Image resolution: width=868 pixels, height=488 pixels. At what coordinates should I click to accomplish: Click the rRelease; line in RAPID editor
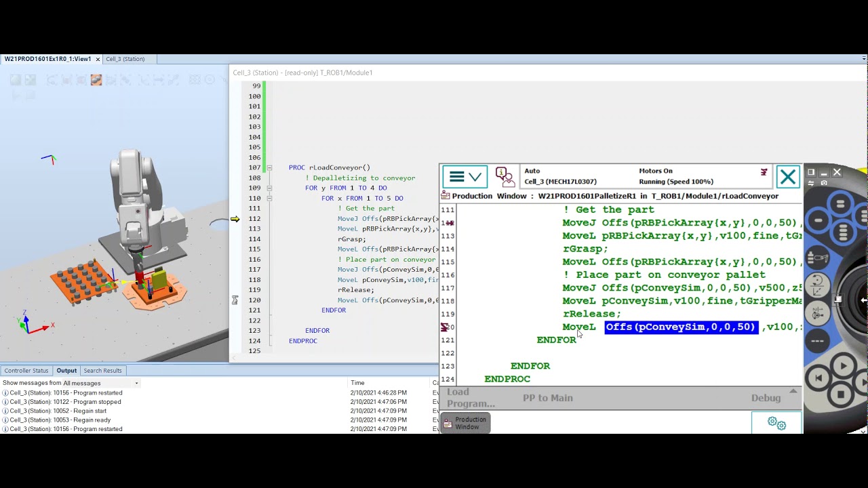click(356, 290)
